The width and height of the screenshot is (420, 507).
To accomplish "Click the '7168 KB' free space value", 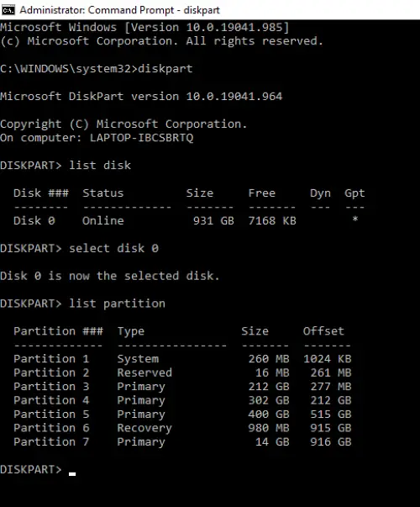I will point(272,220).
